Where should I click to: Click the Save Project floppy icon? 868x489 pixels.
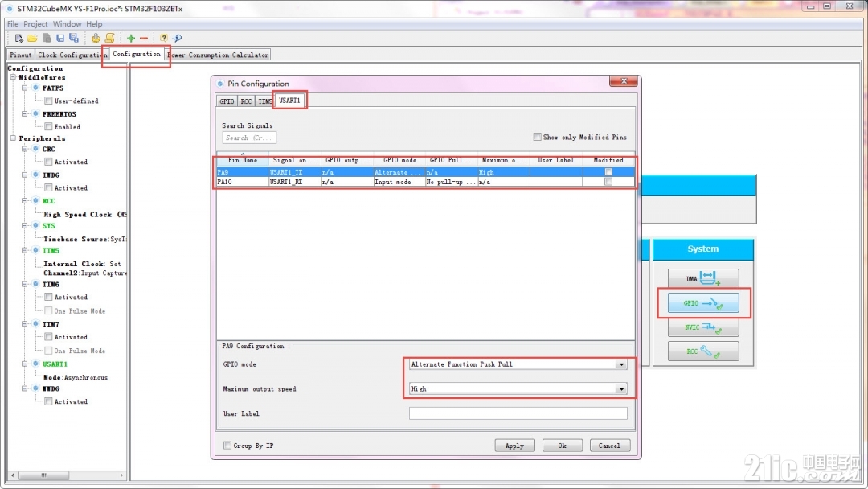pyautogui.click(x=60, y=39)
